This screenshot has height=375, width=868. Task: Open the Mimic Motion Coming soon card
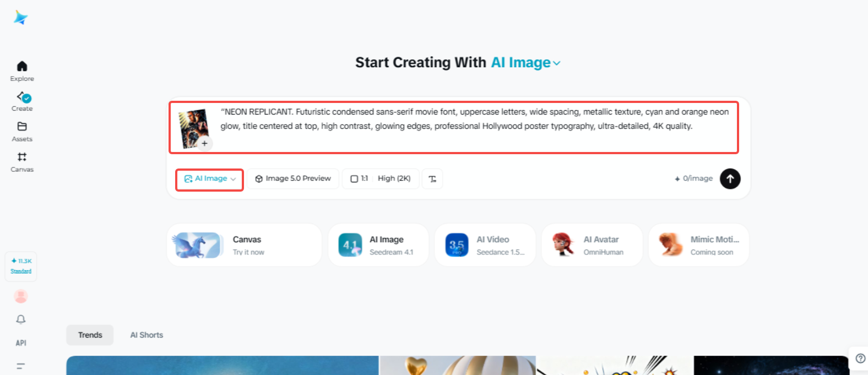click(x=699, y=245)
